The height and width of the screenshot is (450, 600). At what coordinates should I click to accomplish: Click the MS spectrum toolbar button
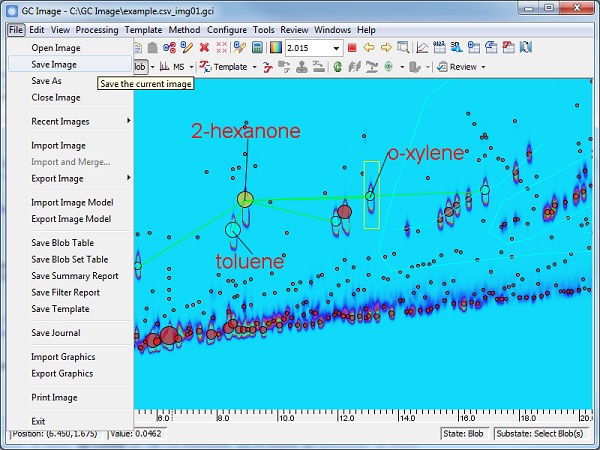point(172,67)
